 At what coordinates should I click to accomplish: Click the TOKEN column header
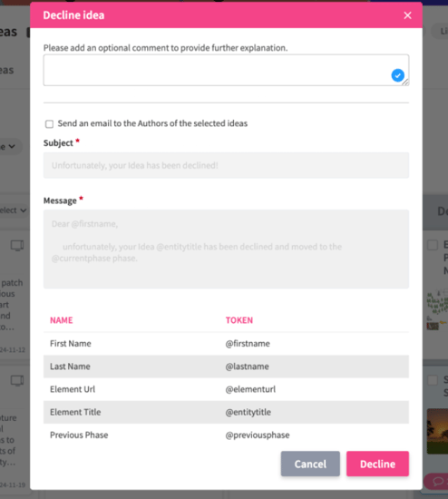point(239,320)
